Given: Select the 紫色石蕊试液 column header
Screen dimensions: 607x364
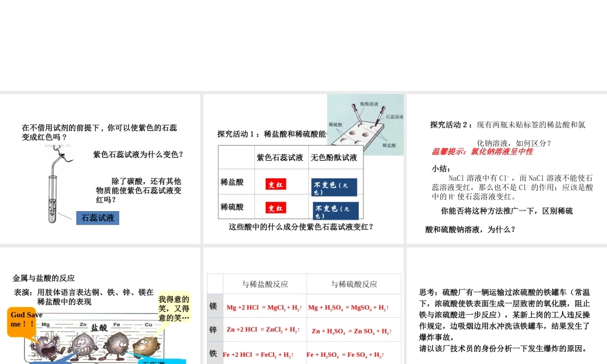Looking at the screenshot, I should 280,158.
